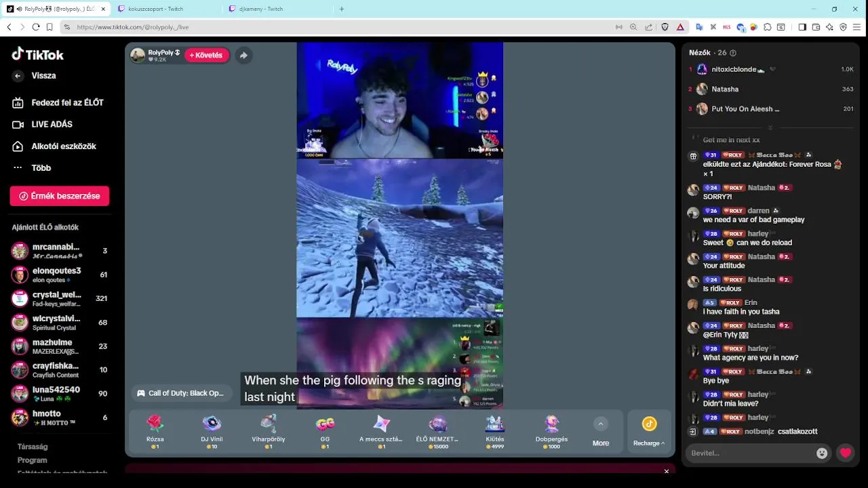
Task: Send Viharpöröly gift
Action: click(x=269, y=432)
